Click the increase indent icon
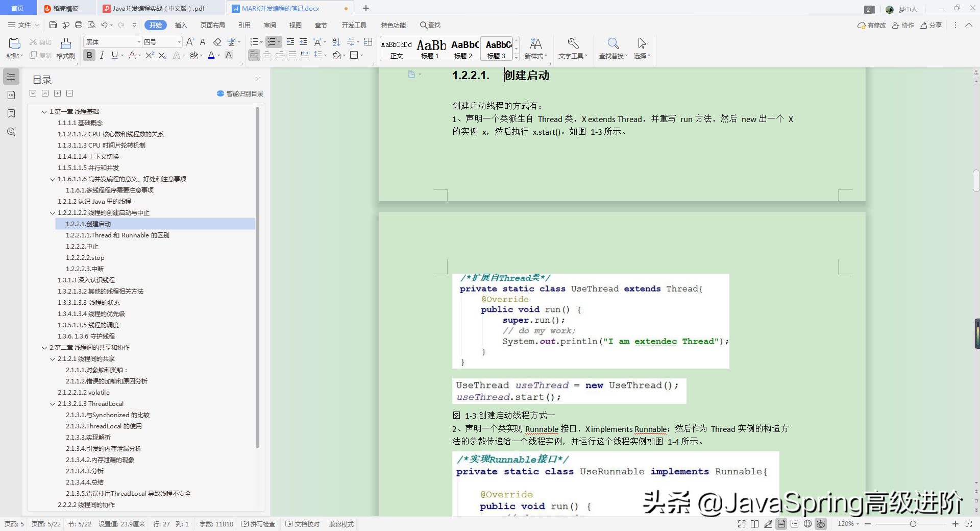Image resolution: width=980 pixels, height=531 pixels. 303,42
